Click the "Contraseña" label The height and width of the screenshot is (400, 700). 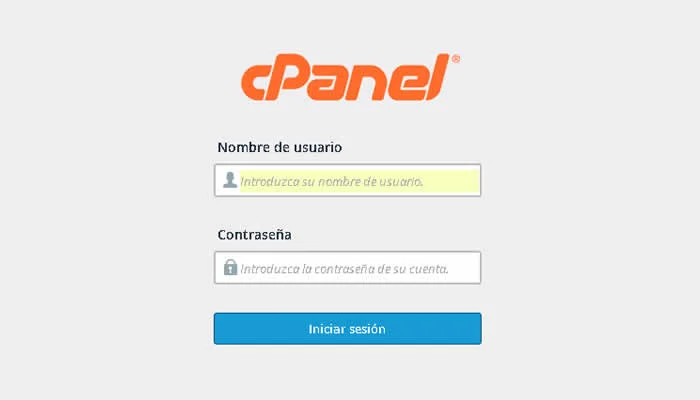coord(254,235)
